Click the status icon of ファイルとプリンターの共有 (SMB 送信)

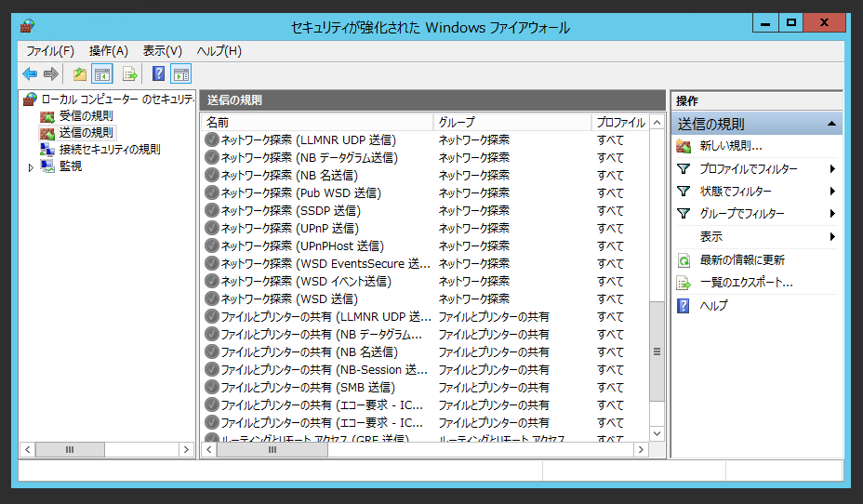(212, 387)
